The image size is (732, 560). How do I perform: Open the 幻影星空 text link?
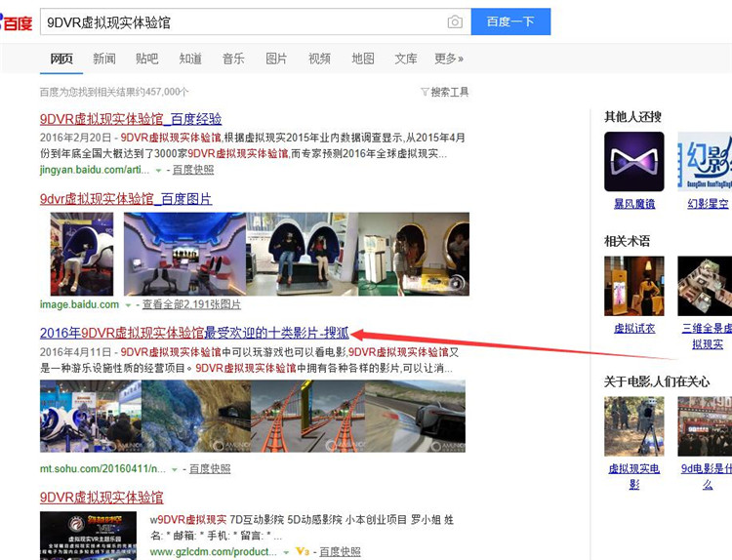click(708, 204)
